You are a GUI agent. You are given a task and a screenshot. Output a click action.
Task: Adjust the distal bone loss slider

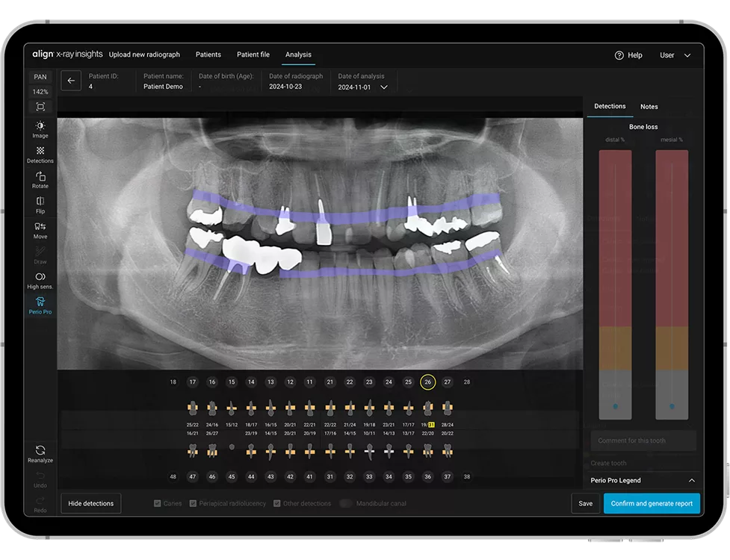tap(615, 406)
